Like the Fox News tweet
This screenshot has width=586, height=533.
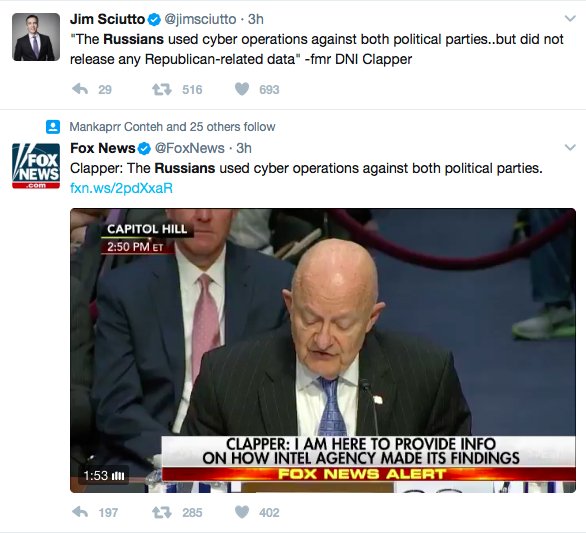(242, 512)
